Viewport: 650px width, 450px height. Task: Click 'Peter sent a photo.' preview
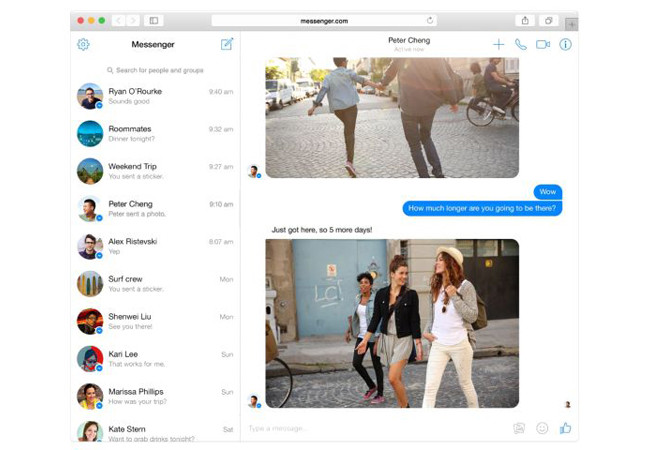pyautogui.click(x=137, y=214)
